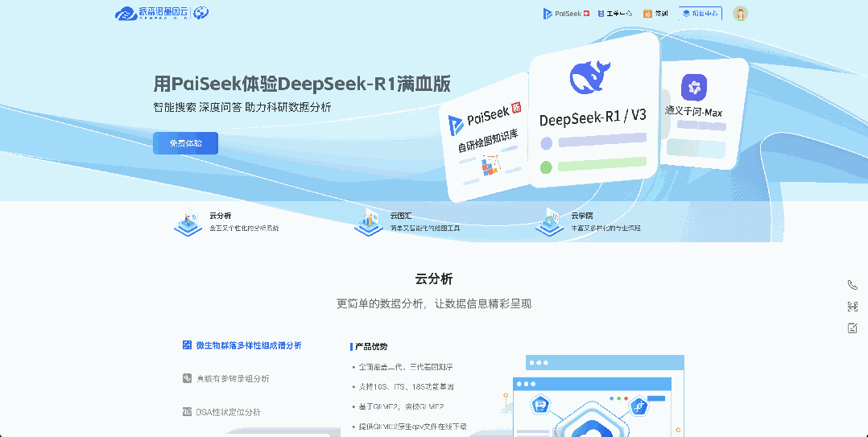Switch to BSA性状定位分析 tab
This screenshot has height=437, width=868.
coord(228,412)
